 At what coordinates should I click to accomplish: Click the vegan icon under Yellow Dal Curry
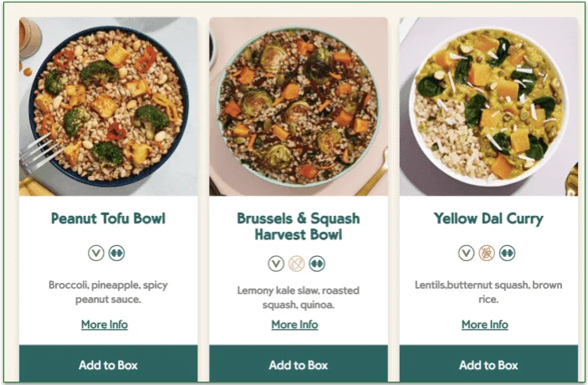coord(467,253)
